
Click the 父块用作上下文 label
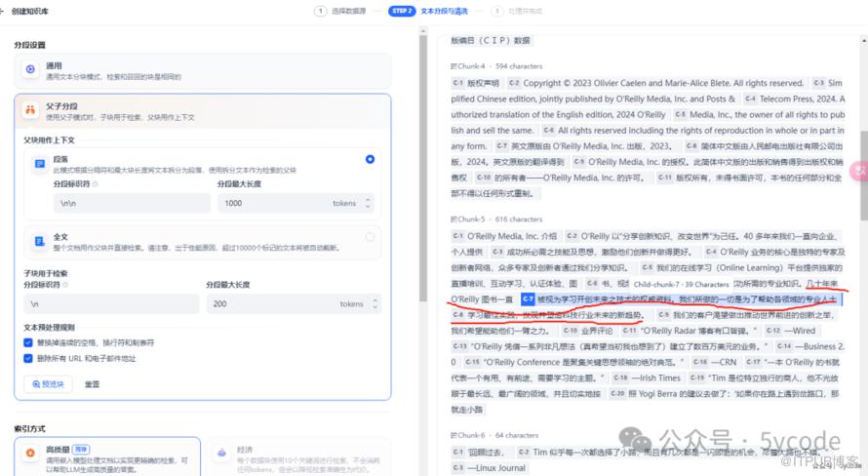tap(49, 140)
